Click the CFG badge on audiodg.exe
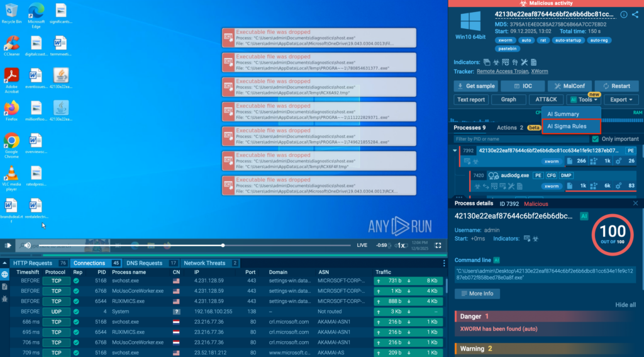644x357 pixels. [551, 176]
